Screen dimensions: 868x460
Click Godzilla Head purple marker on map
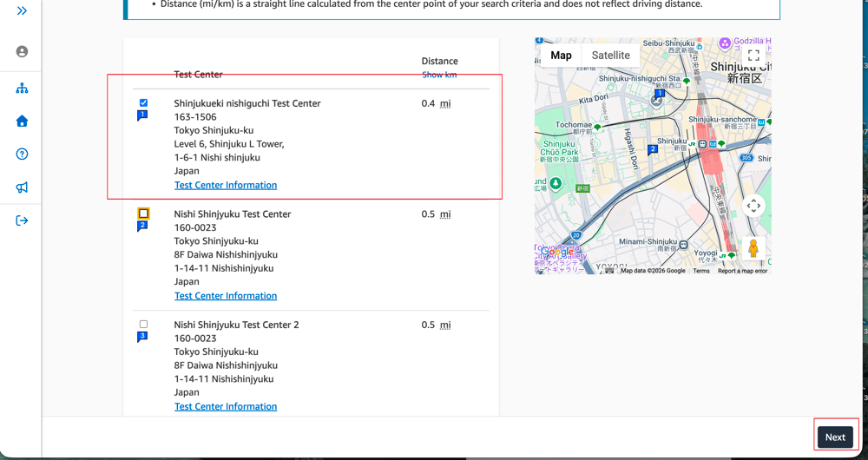725,43
